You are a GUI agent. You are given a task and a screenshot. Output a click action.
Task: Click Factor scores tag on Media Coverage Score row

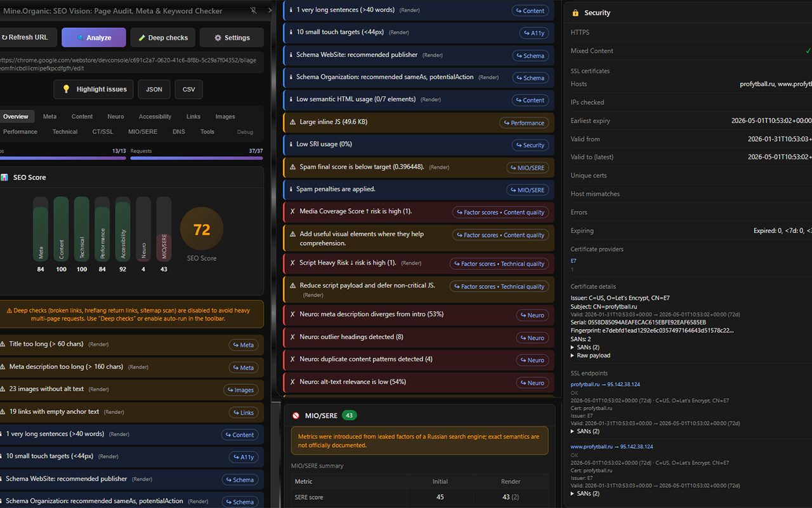pos(501,213)
